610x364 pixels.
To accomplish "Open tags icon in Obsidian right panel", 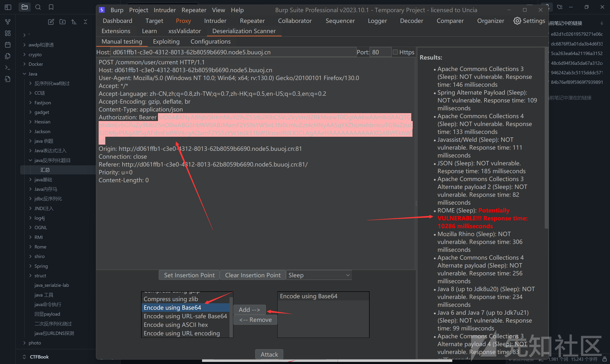I will pyautogui.click(x=560, y=7).
